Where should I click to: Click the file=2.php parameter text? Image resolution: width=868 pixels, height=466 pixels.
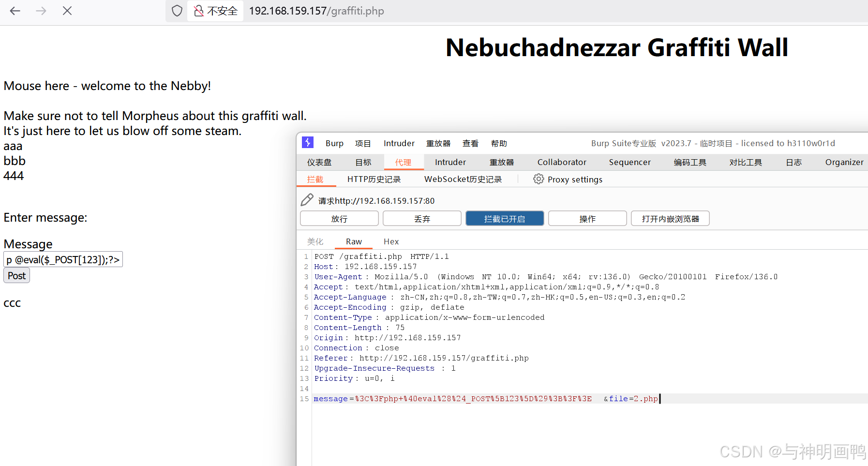633,399
